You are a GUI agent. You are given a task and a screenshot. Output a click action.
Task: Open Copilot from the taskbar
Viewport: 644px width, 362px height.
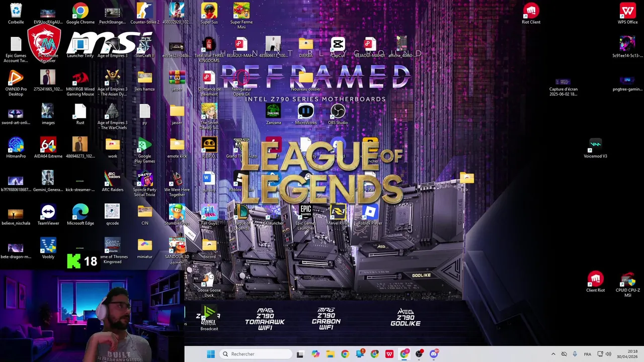pos(315,354)
